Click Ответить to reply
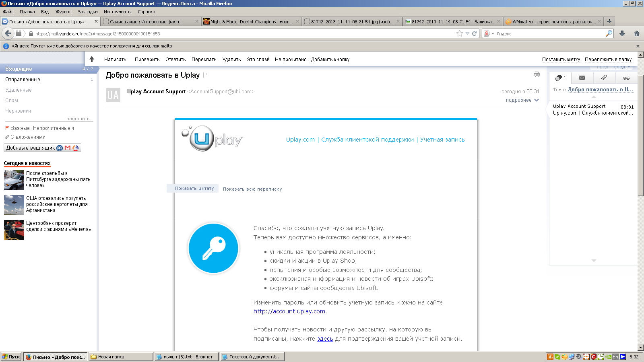 coord(175,60)
